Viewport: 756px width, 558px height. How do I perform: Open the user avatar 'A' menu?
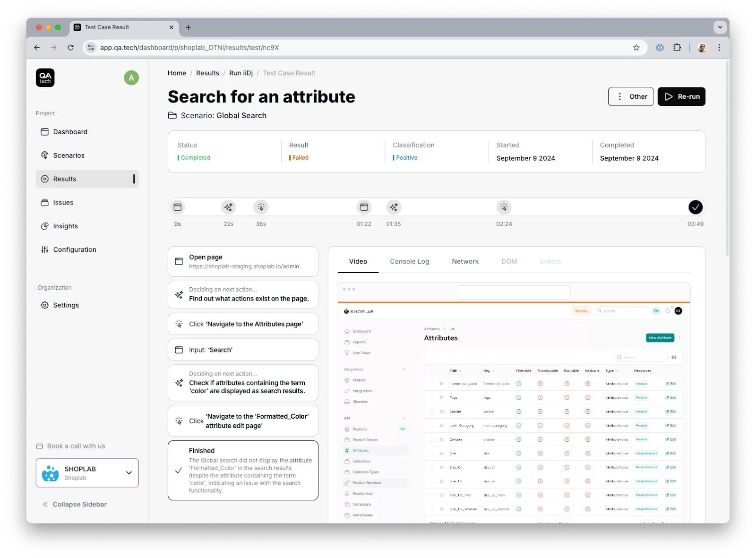click(x=131, y=78)
